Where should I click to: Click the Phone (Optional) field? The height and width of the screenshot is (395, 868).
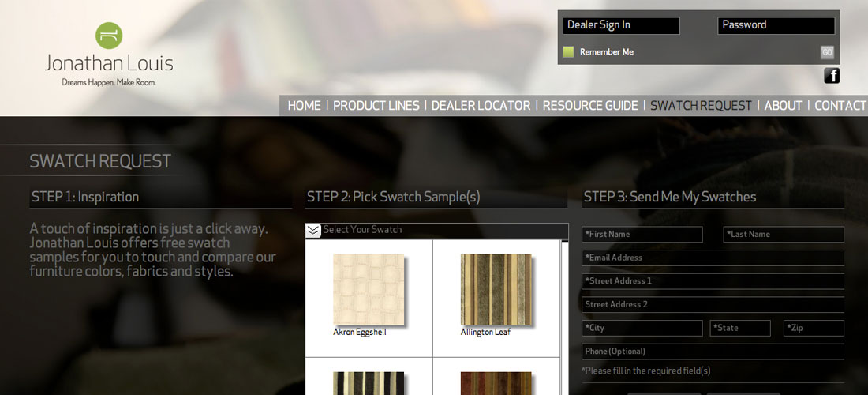tap(713, 352)
